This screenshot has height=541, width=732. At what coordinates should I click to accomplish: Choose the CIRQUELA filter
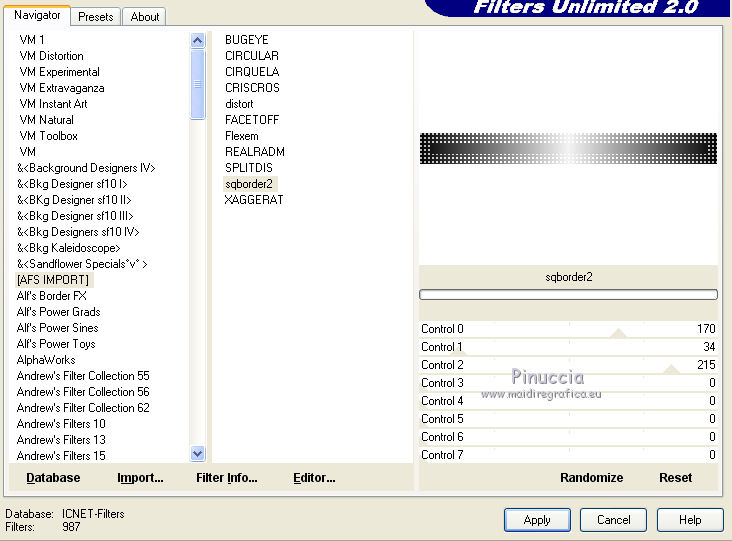point(252,72)
